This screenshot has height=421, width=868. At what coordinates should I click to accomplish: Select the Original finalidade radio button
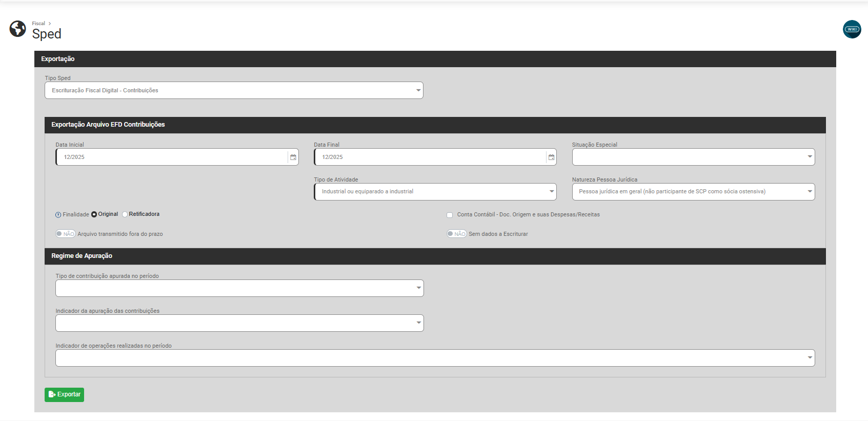click(94, 214)
